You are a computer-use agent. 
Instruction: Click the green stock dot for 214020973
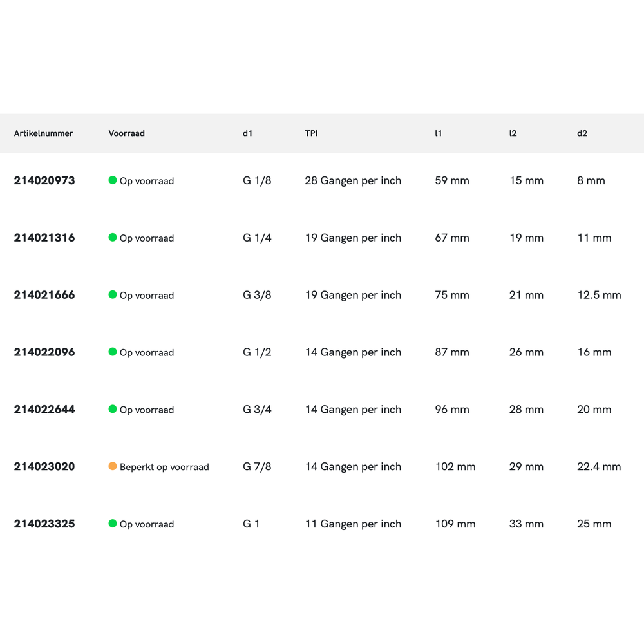coord(113,180)
